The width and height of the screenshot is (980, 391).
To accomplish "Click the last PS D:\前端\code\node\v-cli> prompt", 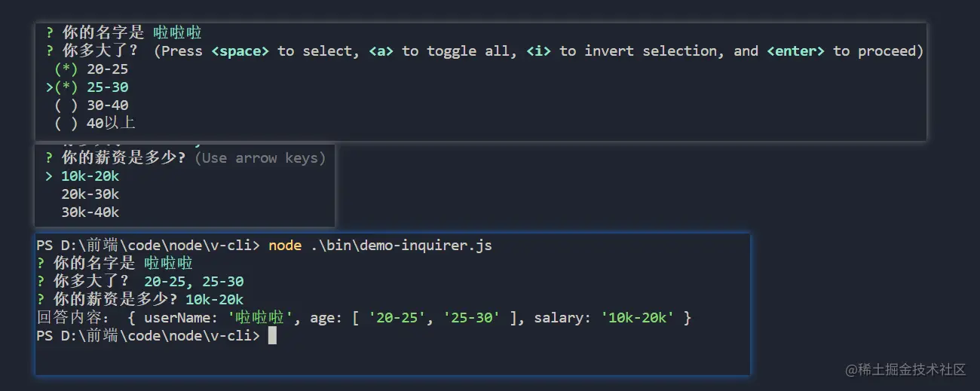I will click(x=149, y=335).
